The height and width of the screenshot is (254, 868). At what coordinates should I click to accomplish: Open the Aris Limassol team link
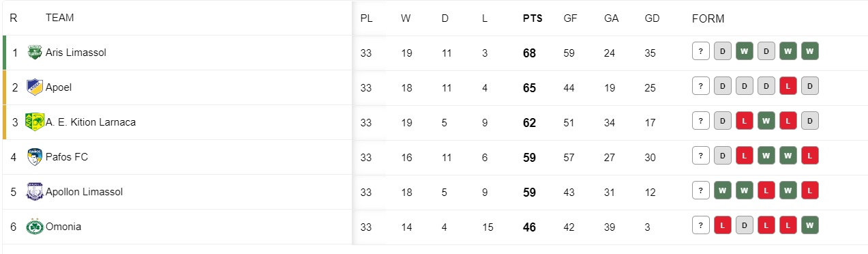[76, 53]
